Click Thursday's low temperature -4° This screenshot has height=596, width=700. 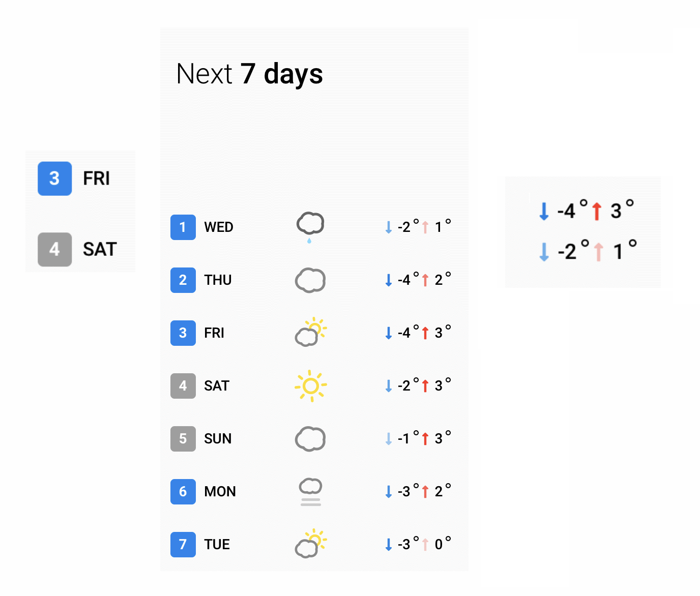[x=405, y=279]
